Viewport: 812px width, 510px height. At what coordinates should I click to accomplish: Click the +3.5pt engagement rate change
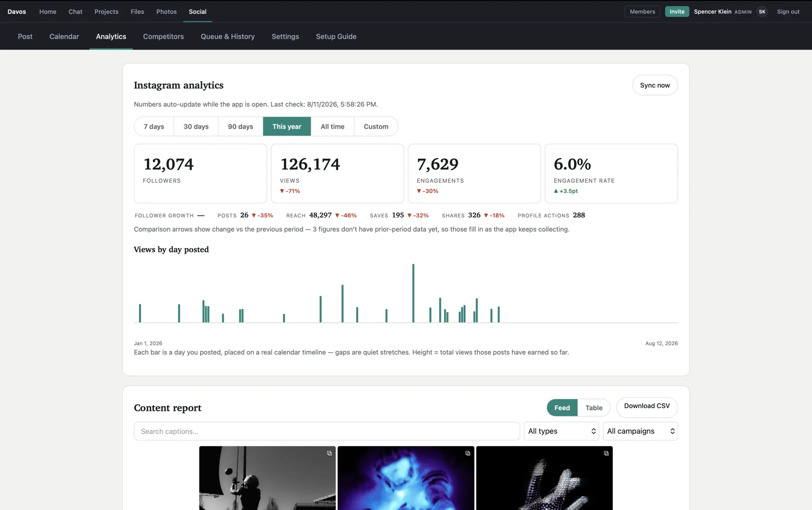pyautogui.click(x=566, y=191)
